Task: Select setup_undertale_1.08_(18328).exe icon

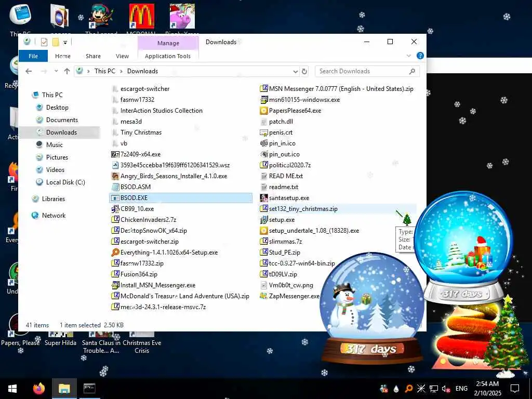Action: point(264,231)
